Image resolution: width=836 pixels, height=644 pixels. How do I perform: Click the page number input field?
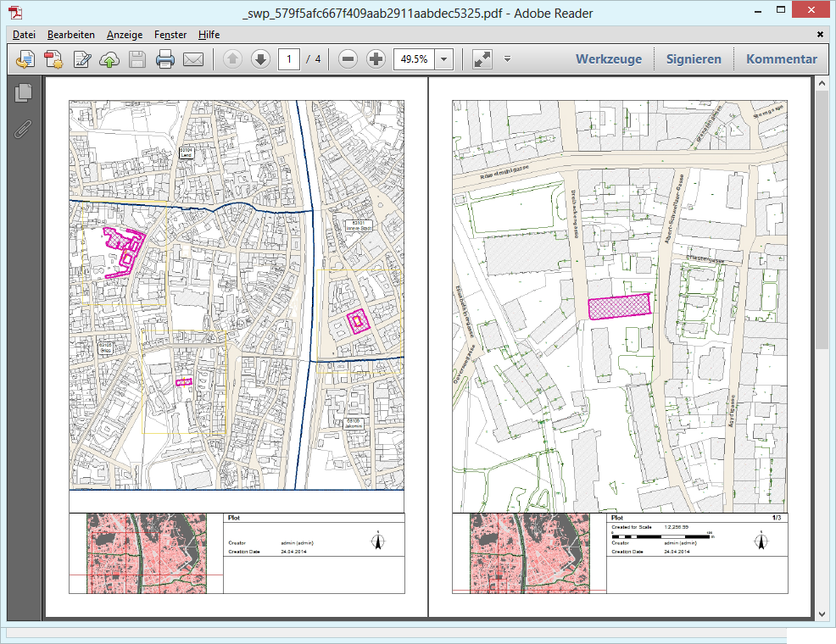click(289, 59)
